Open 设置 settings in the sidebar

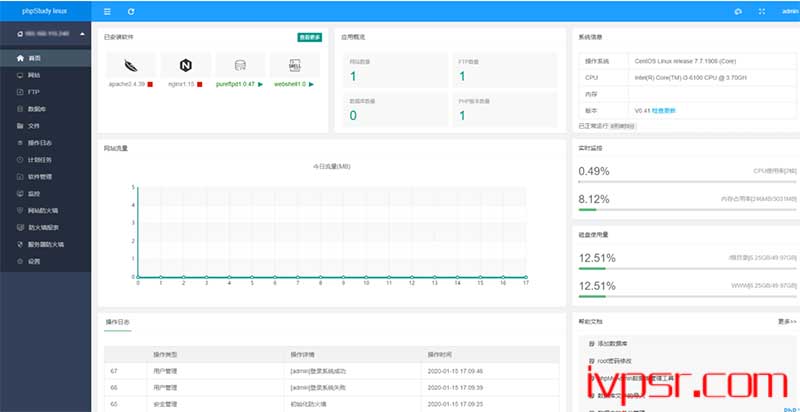[x=45, y=261]
